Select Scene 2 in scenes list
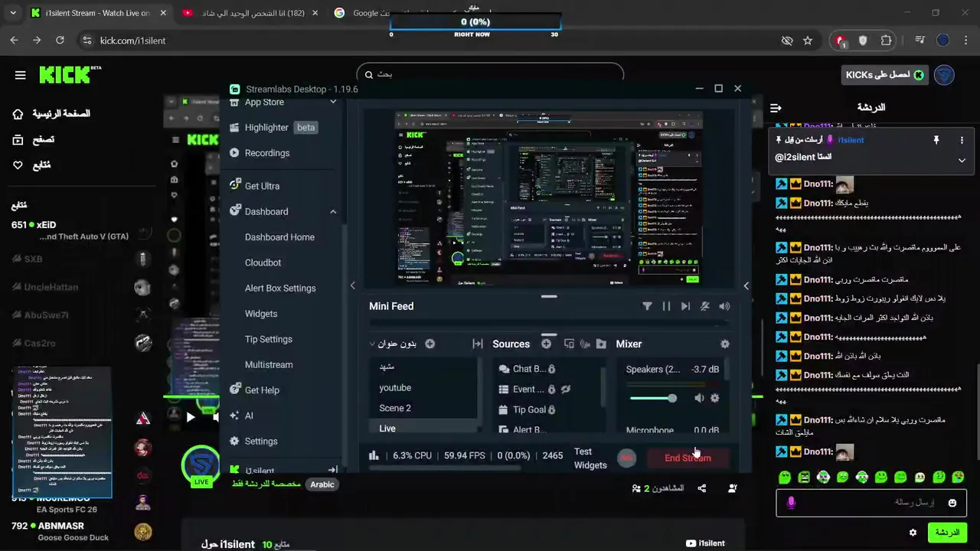The width and height of the screenshot is (980, 551). click(395, 409)
